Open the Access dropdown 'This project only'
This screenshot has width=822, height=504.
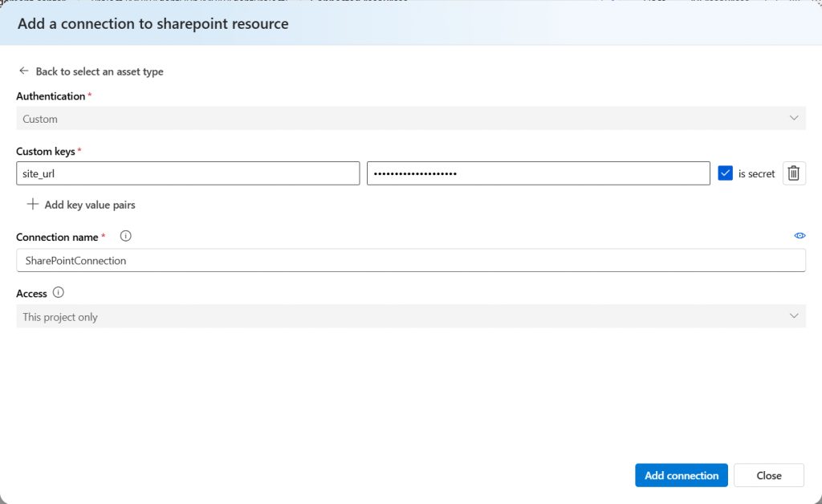point(401,316)
